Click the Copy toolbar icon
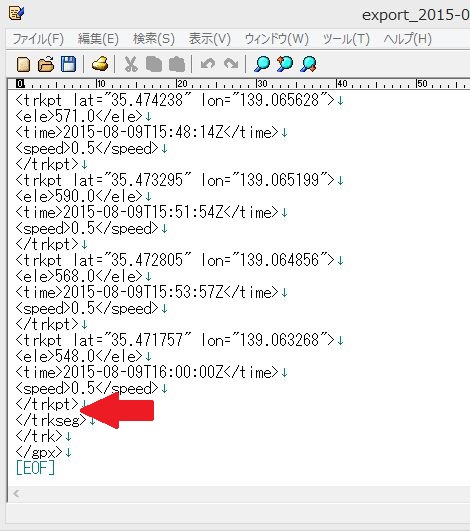 click(x=154, y=64)
